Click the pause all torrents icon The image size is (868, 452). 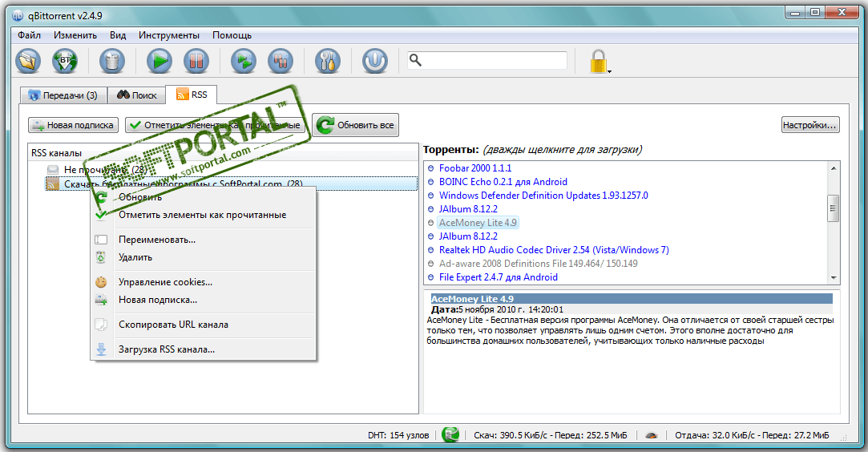pyautogui.click(x=280, y=61)
